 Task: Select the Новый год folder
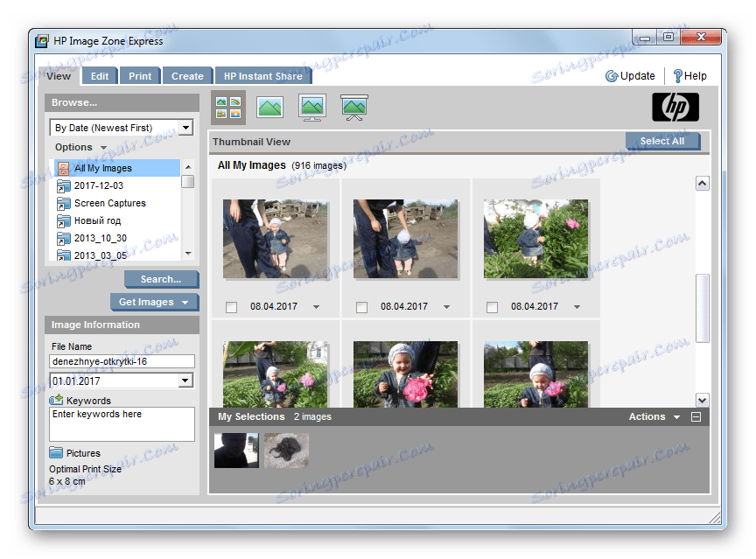(x=97, y=220)
